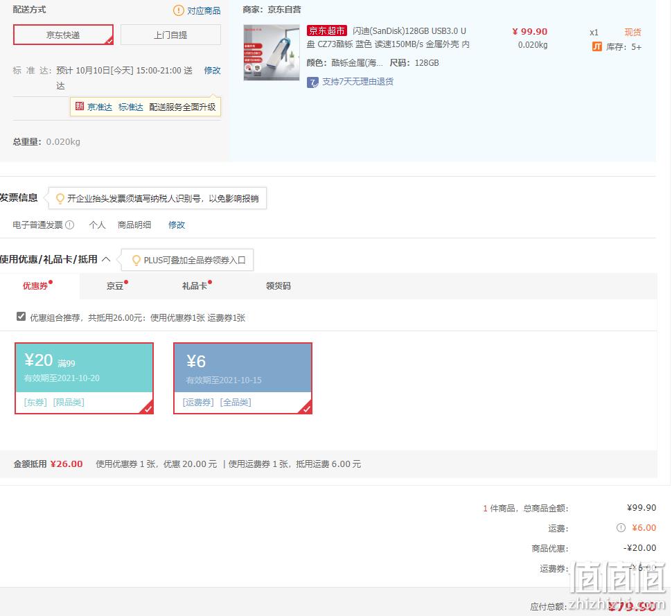Click the 电子普通发票 info icon
Viewport: 672px width, 616px height.
click(x=69, y=225)
